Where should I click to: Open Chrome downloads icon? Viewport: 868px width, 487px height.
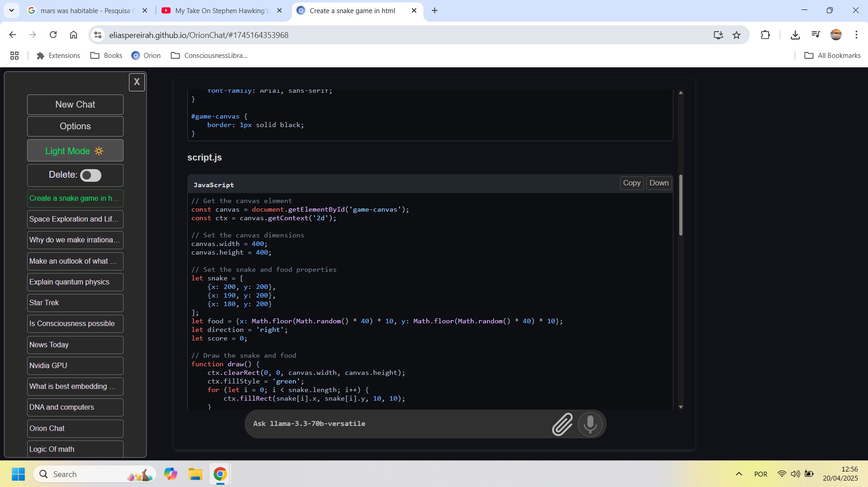[795, 35]
